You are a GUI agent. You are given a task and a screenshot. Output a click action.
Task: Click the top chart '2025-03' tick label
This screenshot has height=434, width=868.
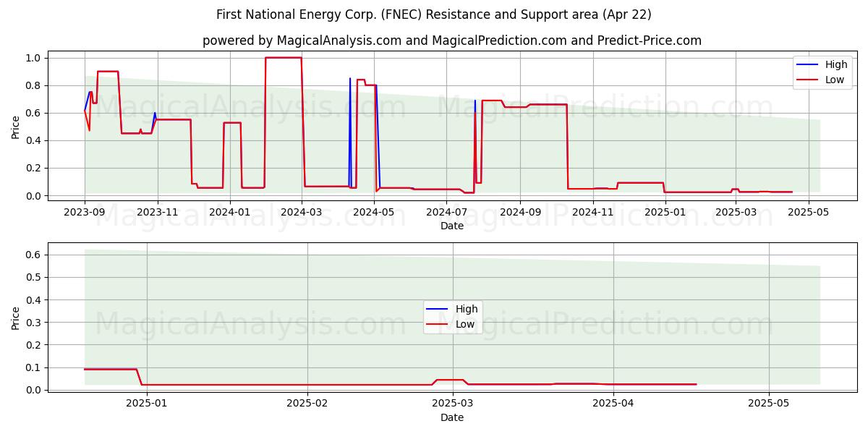[x=736, y=212]
